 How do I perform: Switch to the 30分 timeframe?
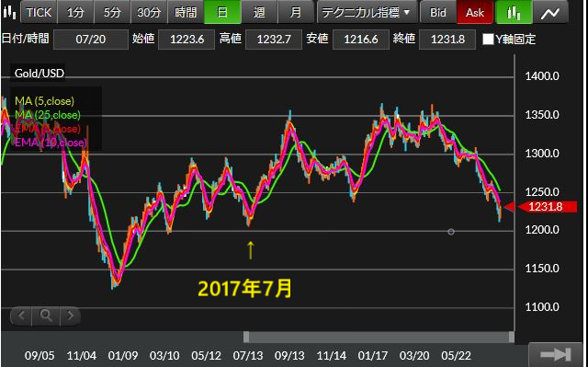coord(149,12)
